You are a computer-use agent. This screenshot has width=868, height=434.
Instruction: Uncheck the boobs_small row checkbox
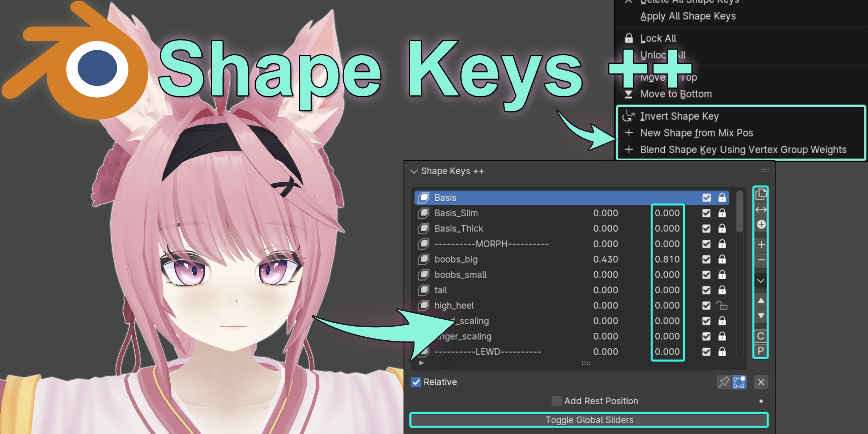tap(706, 275)
